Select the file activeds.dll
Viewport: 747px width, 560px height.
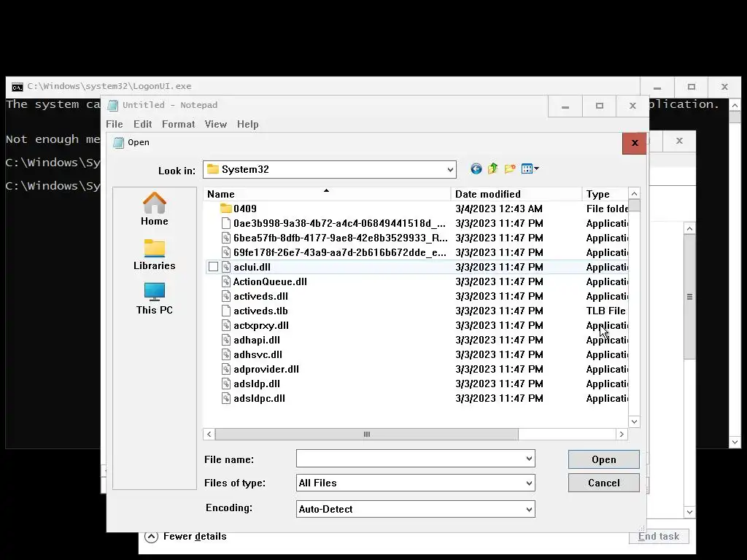(260, 296)
